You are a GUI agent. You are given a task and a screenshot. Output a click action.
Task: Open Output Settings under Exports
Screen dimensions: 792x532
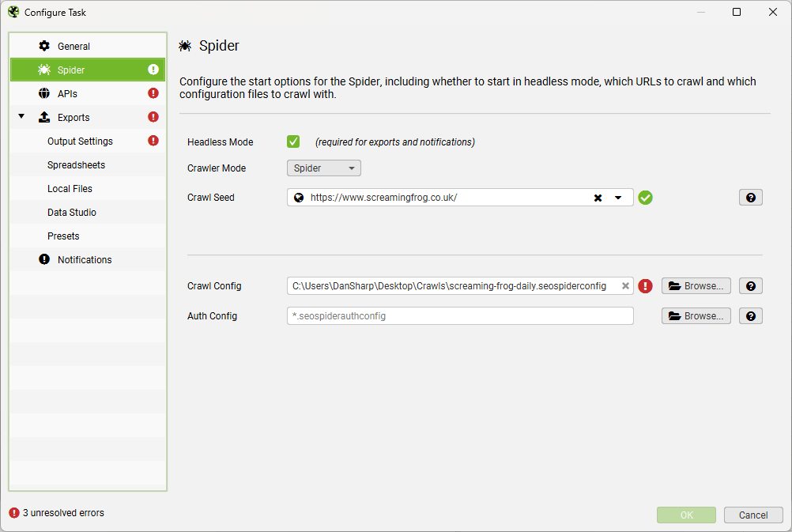88,141
